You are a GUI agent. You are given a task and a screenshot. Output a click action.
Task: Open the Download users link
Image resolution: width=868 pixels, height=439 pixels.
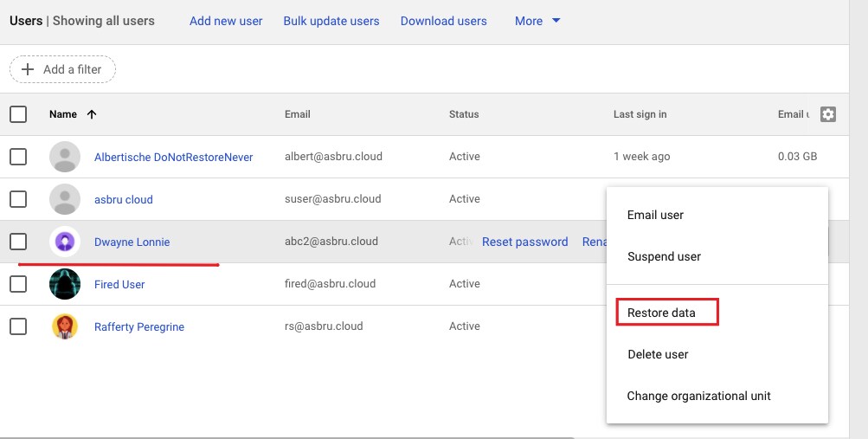tap(443, 21)
